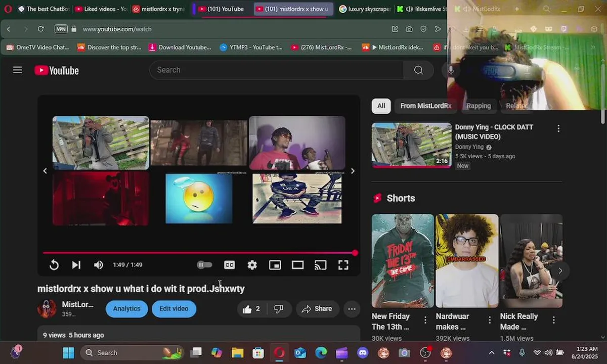Open the MistLor... channel avatar
Viewport: 607px width, 364px height.
click(x=47, y=308)
